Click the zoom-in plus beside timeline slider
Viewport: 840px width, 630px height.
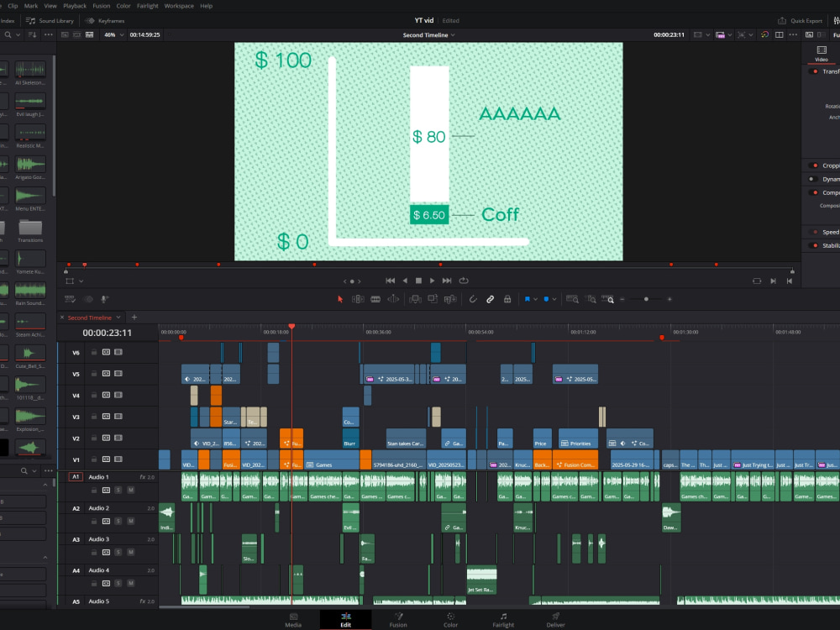669,300
